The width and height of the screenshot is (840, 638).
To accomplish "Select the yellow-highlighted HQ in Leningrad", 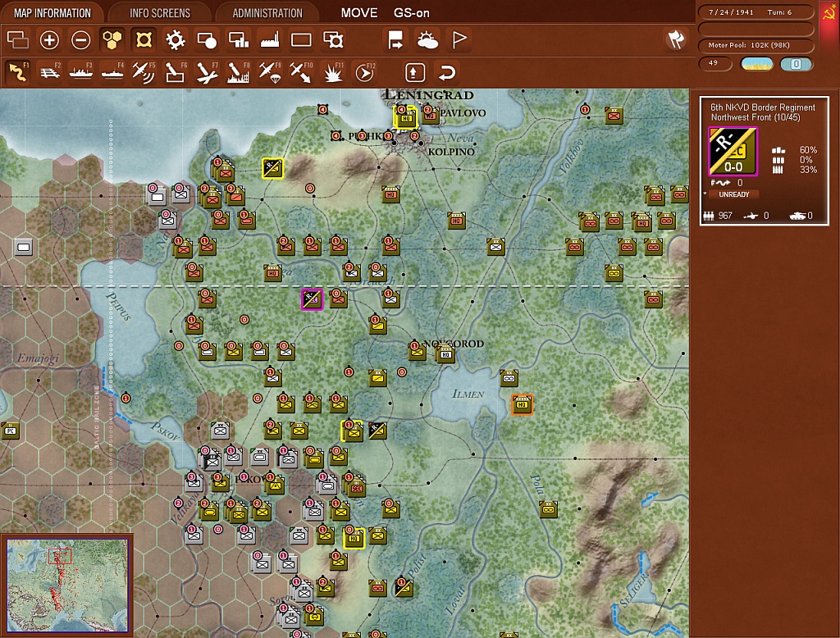I will point(405,116).
